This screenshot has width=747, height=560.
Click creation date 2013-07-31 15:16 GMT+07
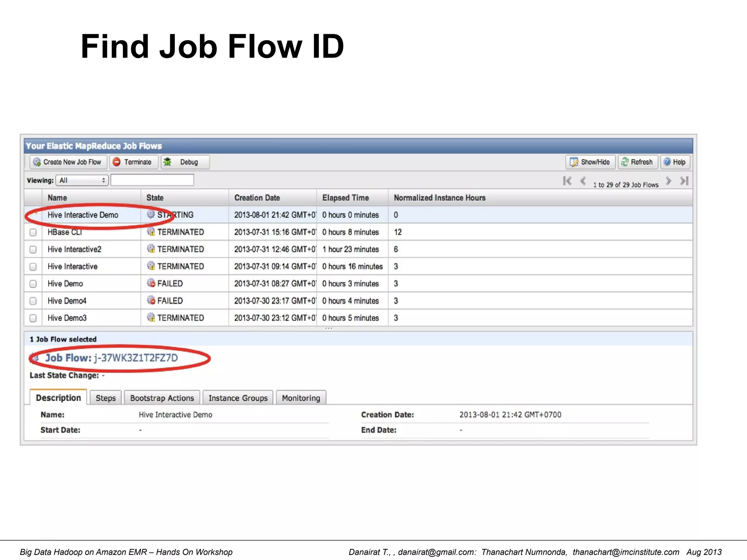[275, 232]
